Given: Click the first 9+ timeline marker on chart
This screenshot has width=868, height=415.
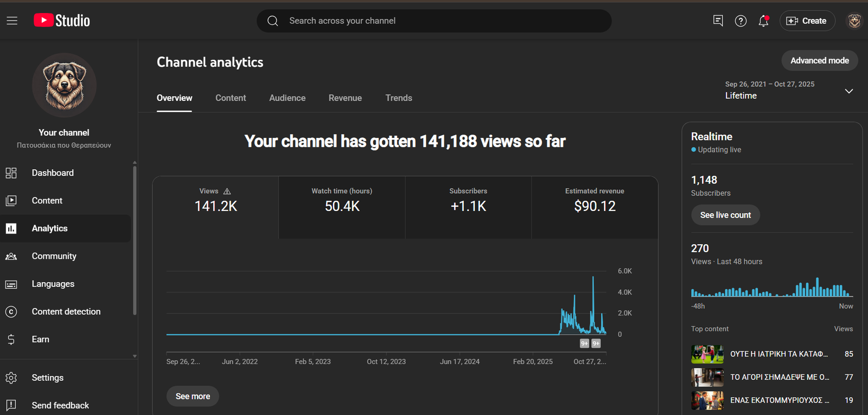Looking at the screenshot, I should coord(584,343).
